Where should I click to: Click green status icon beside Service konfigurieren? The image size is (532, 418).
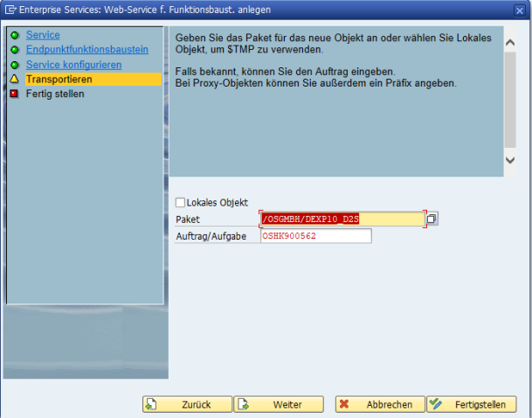tap(15, 65)
